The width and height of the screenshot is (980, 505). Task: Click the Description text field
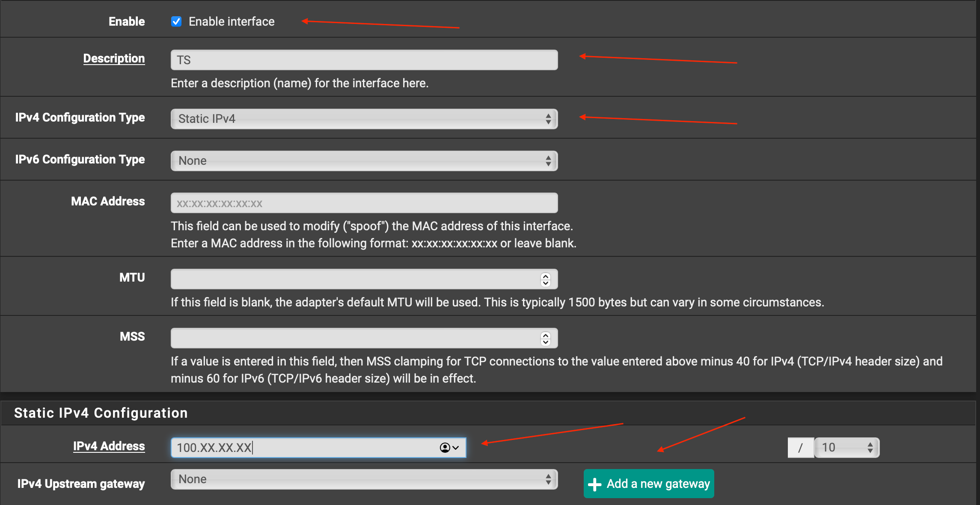[x=364, y=60]
